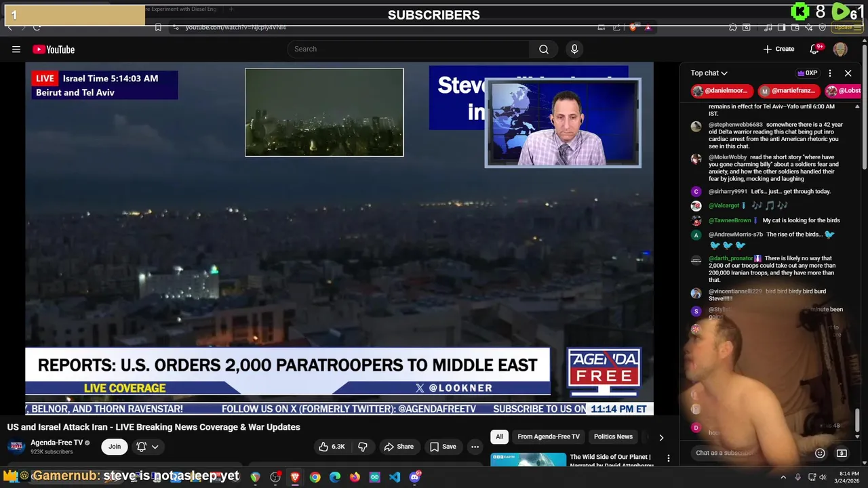Screen dimensions: 868x488
Task: Go to the YouTube home logo
Action: 54,49
